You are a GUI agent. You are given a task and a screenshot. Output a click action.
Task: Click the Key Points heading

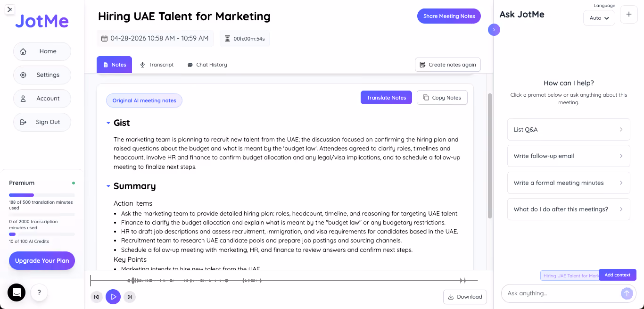coord(130,259)
